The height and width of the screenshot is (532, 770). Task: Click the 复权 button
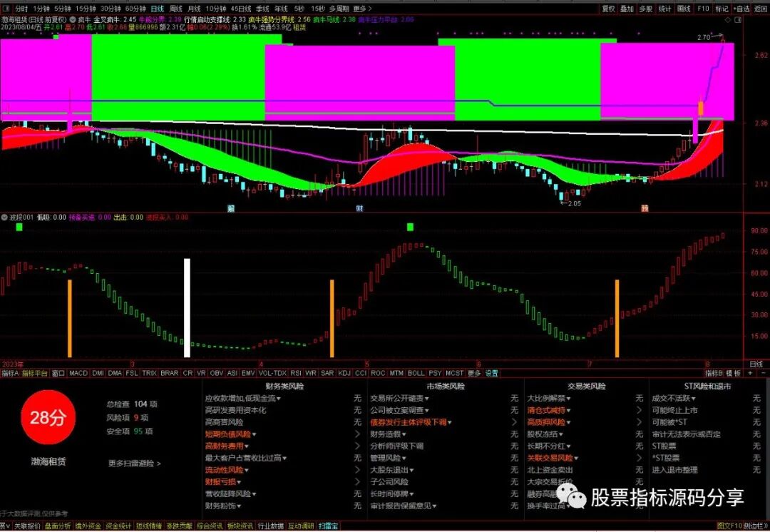(x=608, y=9)
